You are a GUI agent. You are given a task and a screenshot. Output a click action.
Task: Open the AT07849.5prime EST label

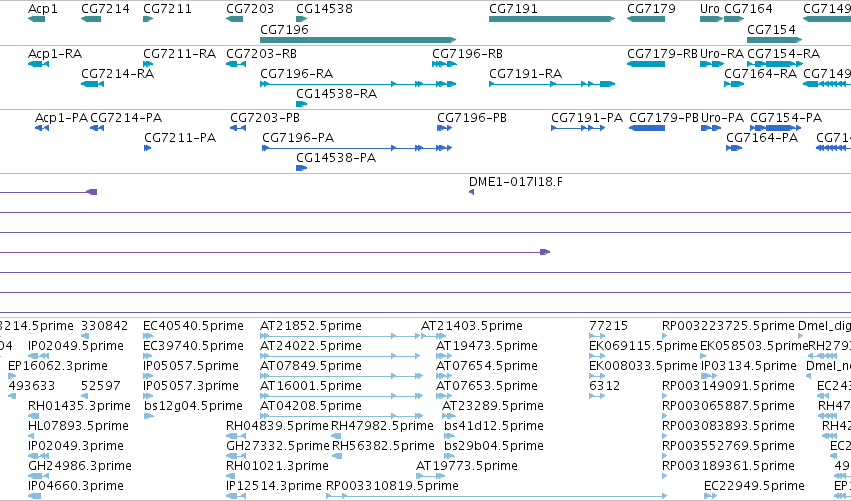310,366
